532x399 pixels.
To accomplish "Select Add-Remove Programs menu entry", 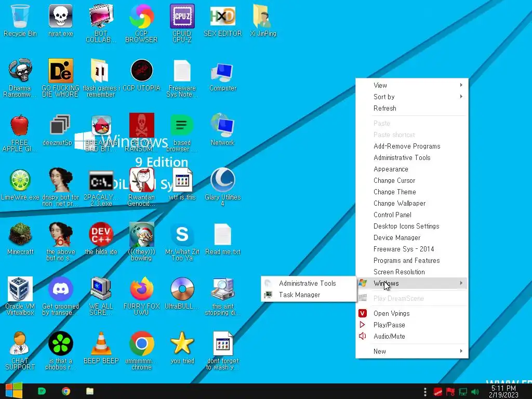I will tap(412, 146).
